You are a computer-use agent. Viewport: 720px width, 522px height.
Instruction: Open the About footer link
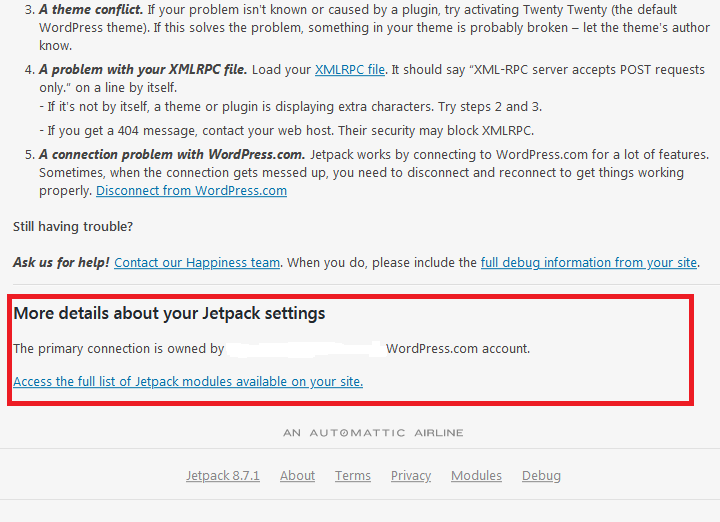point(298,476)
